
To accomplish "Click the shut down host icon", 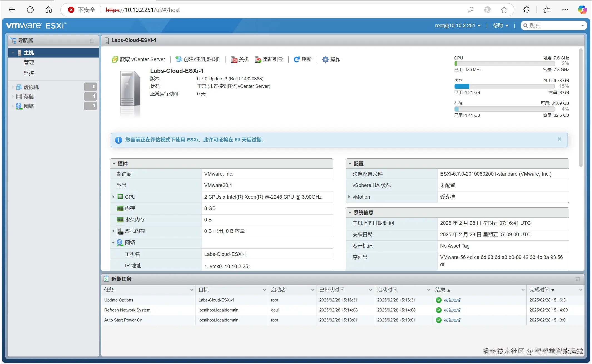I will click(x=234, y=59).
